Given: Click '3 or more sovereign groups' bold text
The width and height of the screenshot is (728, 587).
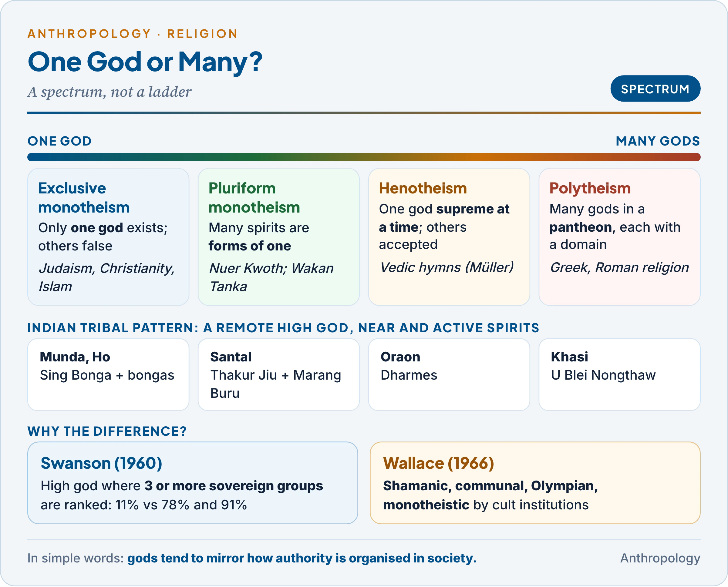Looking at the screenshot, I should [x=234, y=486].
